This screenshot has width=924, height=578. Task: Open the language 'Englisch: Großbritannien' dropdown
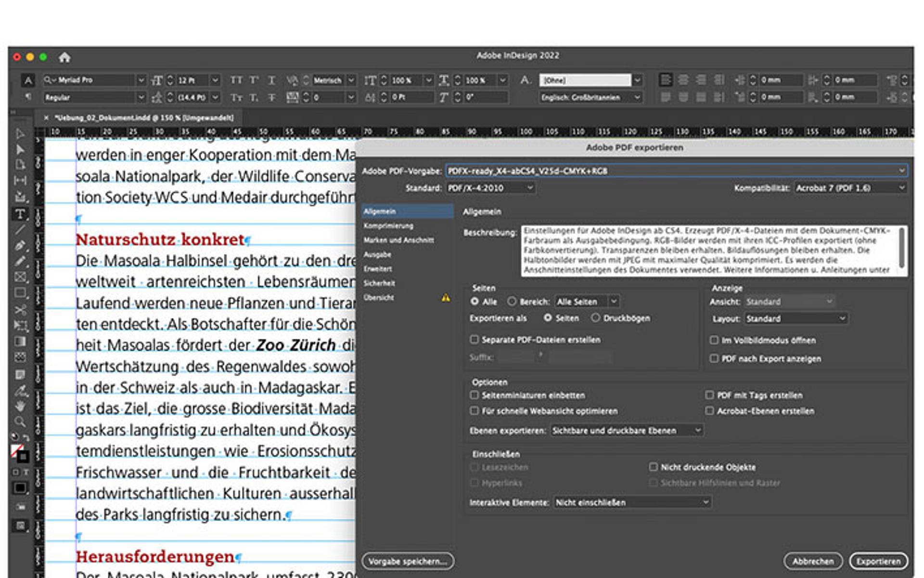(591, 97)
